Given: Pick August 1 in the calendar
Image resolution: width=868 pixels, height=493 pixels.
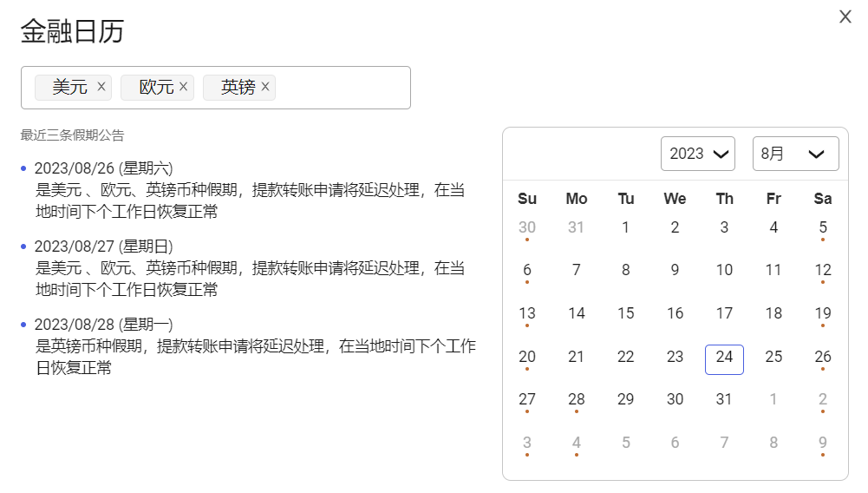Looking at the screenshot, I should click(x=626, y=228).
